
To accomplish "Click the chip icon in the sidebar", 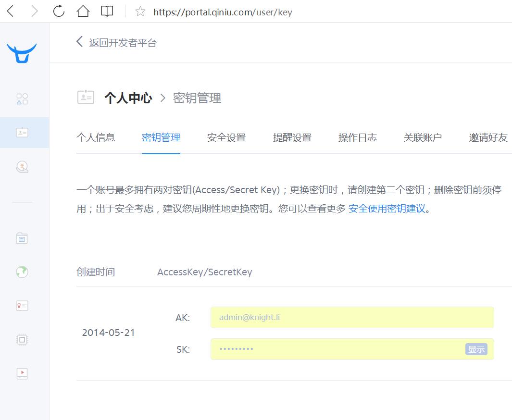I will [22, 339].
